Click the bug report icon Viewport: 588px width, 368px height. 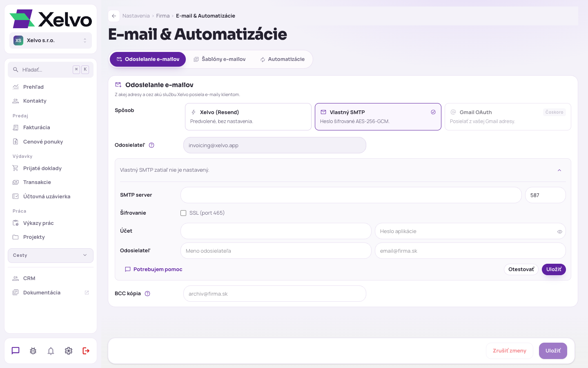[x=33, y=351]
